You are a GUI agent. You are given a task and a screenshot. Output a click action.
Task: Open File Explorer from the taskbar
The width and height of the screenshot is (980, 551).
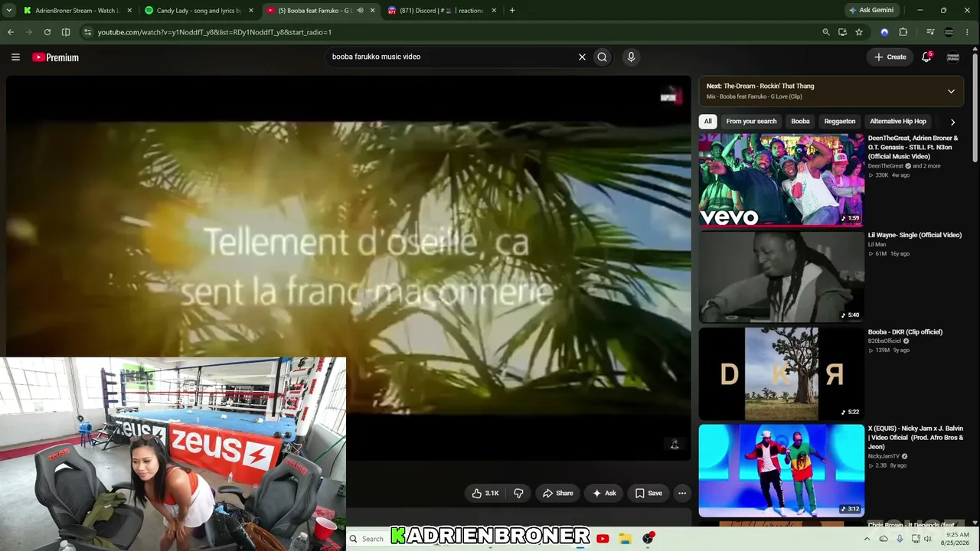tap(625, 539)
